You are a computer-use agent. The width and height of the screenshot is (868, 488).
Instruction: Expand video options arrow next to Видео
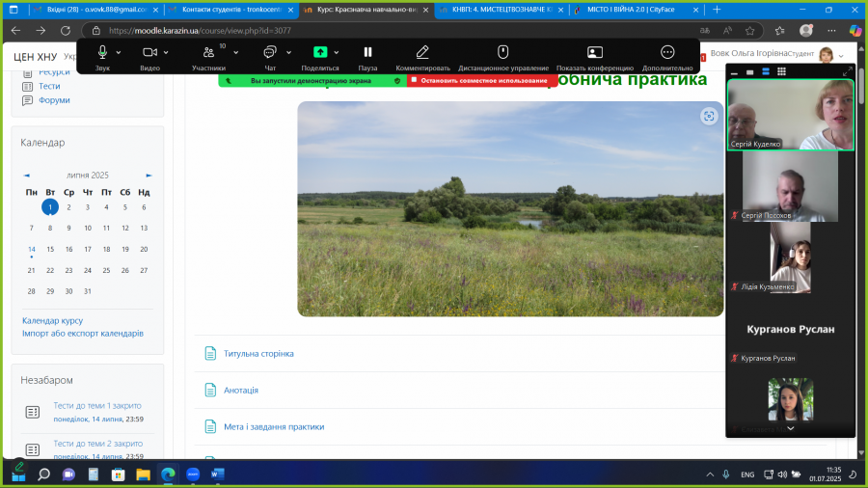point(166,53)
